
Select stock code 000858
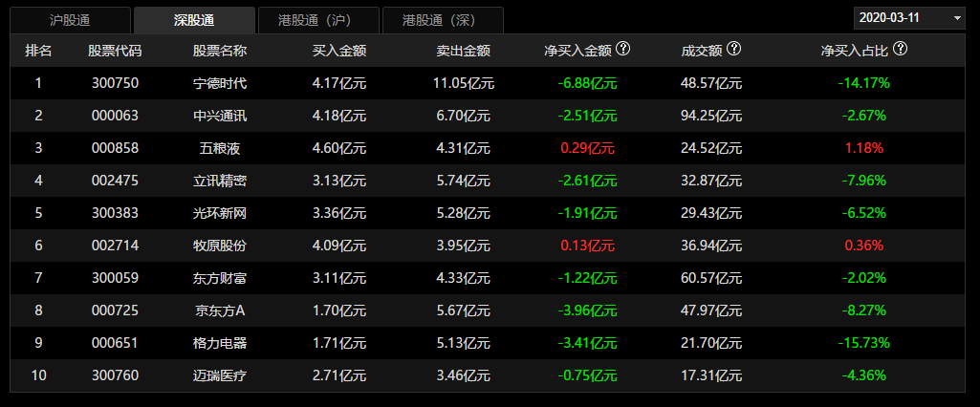[x=115, y=148]
